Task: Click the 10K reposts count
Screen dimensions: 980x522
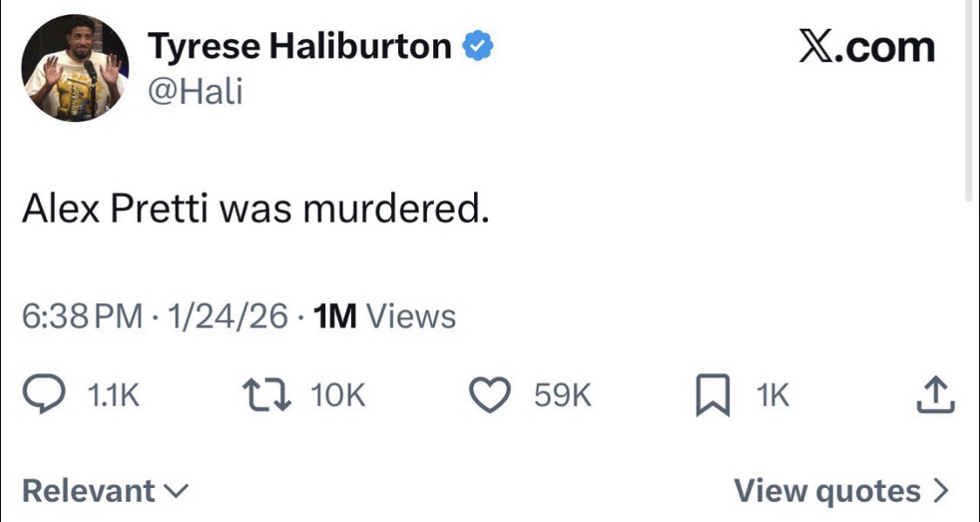Action: pyautogui.click(x=338, y=397)
